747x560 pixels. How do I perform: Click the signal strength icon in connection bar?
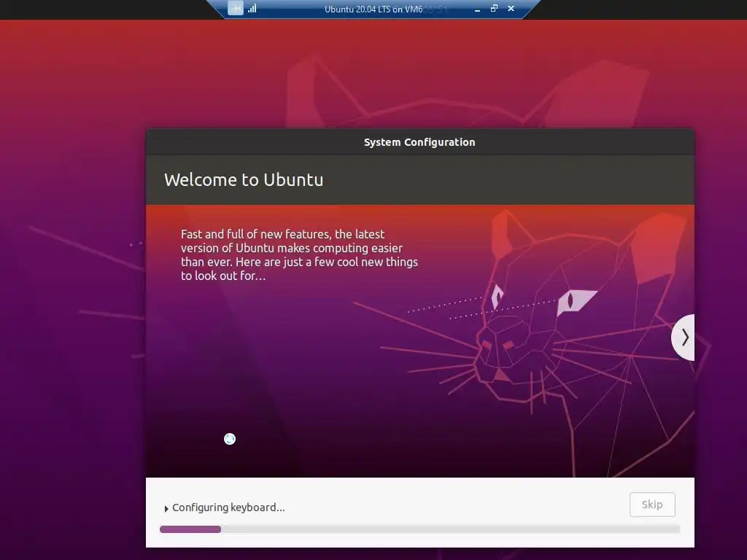[x=252, y=8]
